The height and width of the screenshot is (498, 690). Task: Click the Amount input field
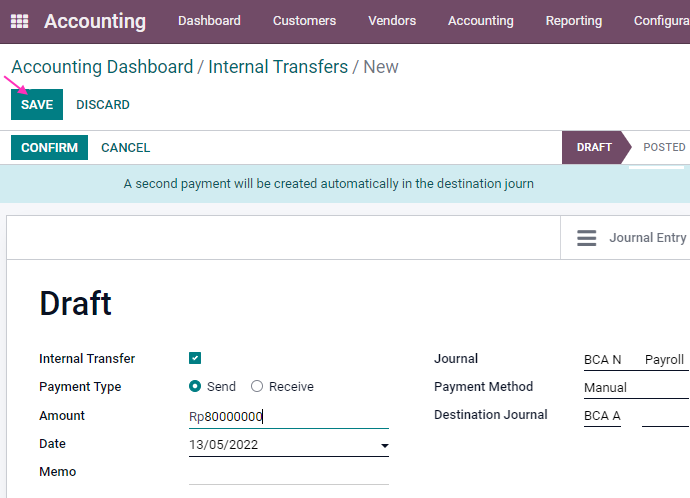tap(288, 417)
